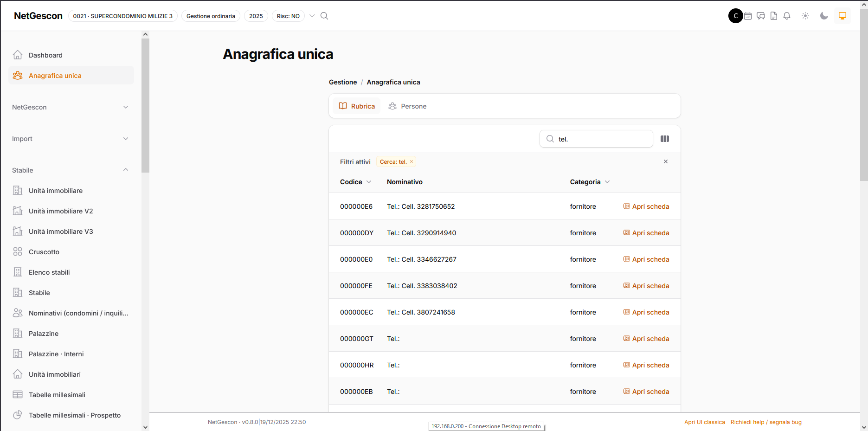Toggle the column layout icon
Image resolution: width=868 pixels, height=431 pixels.
(665, 139)
